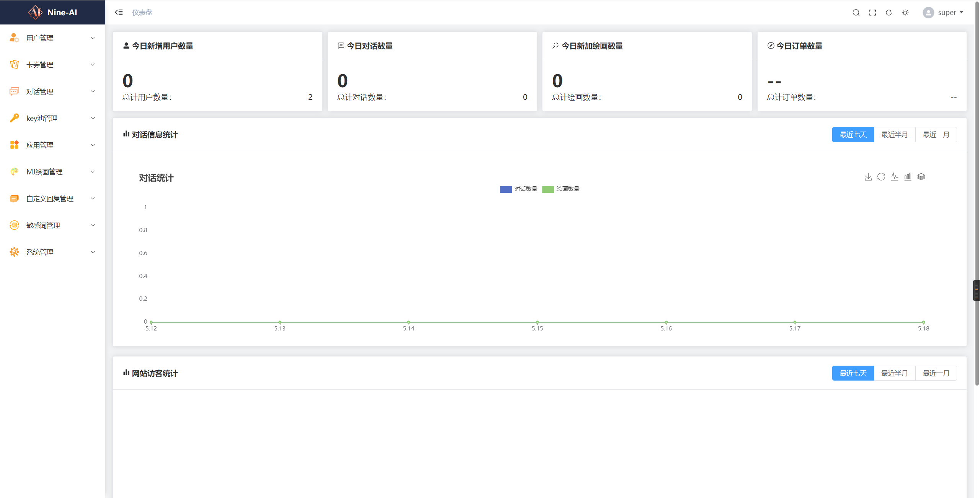
Task: Download chart as image icon
Action: 868,177
